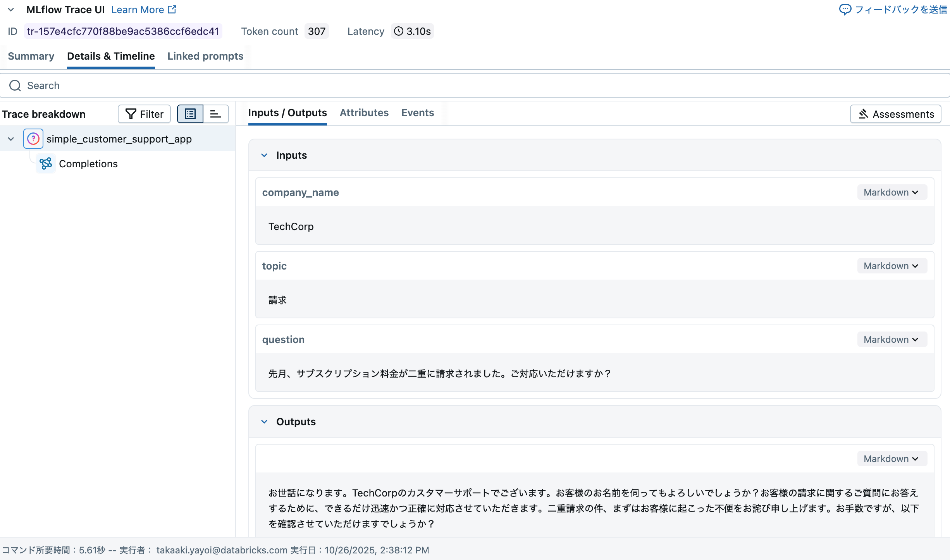The height and width of the screenshot is (560, 950).
Task: Switch to the timeline view icon
Action: [215, 113]
